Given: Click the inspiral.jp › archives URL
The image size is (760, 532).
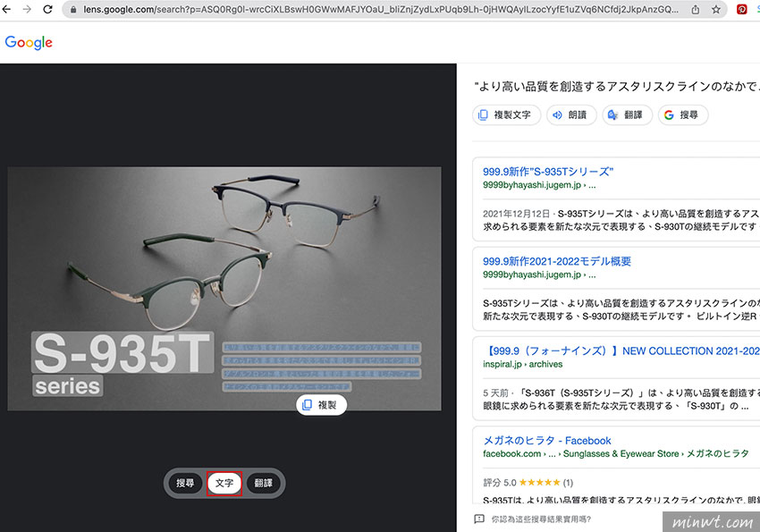Looking at the screenshot, I should 522,364.
